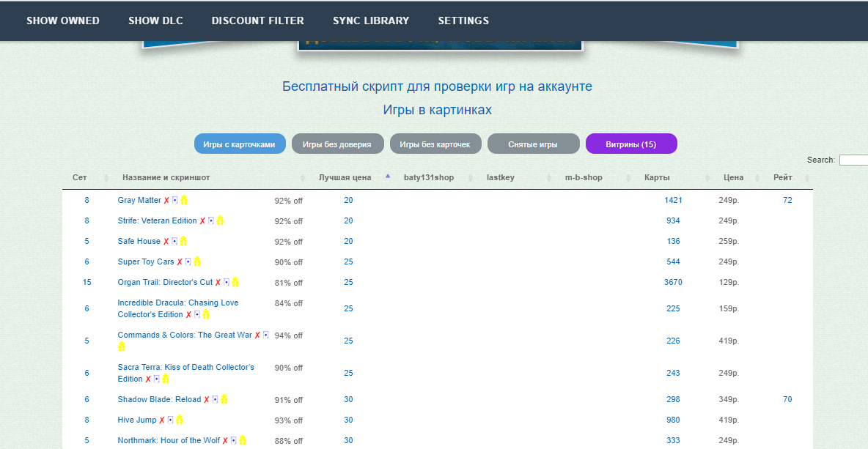Click the red X icon beside Northmark: Hour of the Wolf
The width and height of the screenshot is (868, 449).
tap(225, 440)
